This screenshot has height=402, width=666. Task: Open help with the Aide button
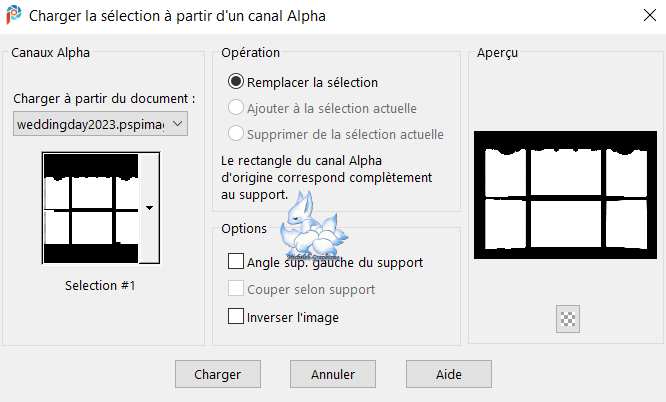(449, 374)
